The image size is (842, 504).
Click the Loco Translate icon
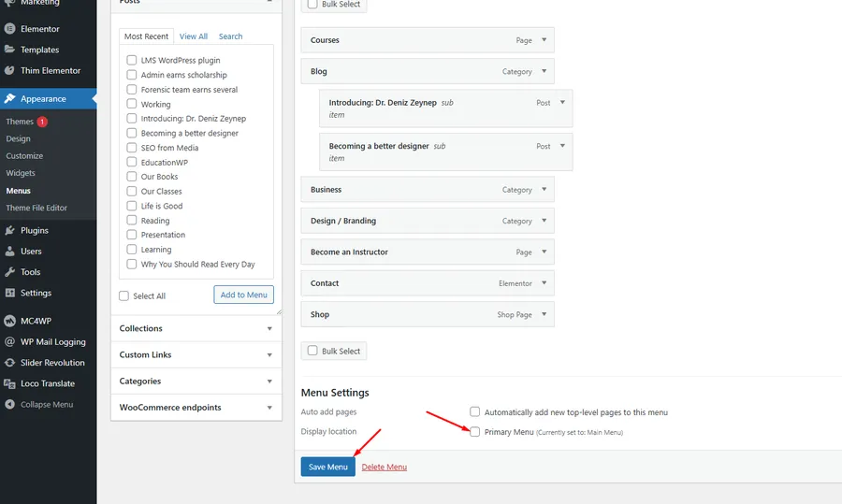(9, 383)
